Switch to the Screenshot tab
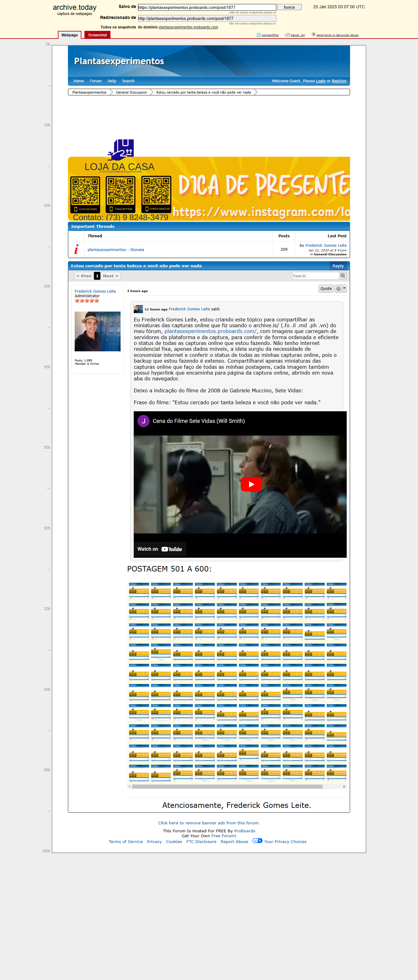Screen dimensions: 418x980 tap(97, 35)
